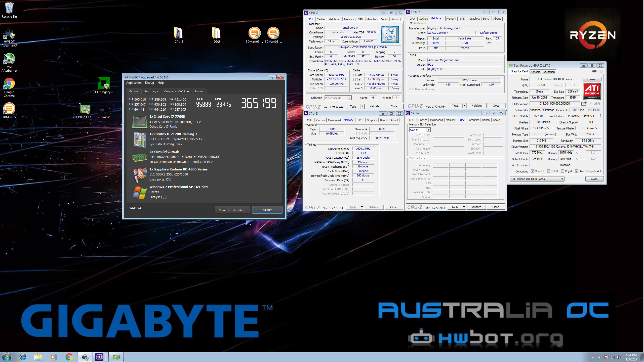Click the Bus Interface question mark in GPU-Z

pos(600,116)
